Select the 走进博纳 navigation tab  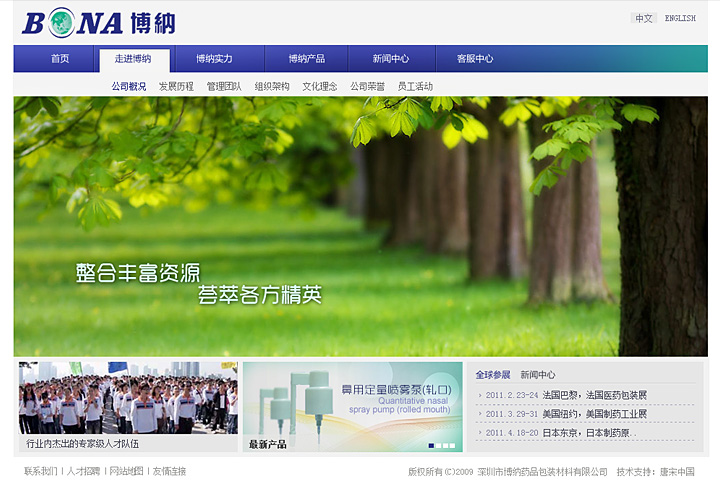[x=133, y=59]
